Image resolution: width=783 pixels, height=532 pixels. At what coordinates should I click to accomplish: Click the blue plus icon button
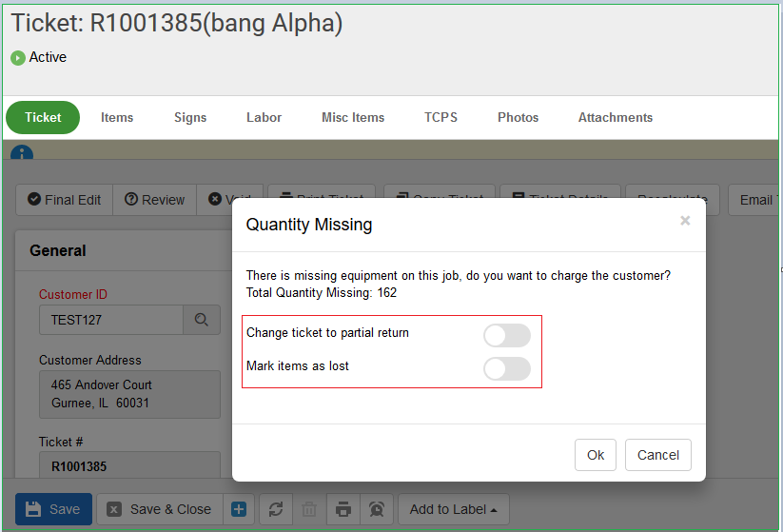(x=239, y=509)
